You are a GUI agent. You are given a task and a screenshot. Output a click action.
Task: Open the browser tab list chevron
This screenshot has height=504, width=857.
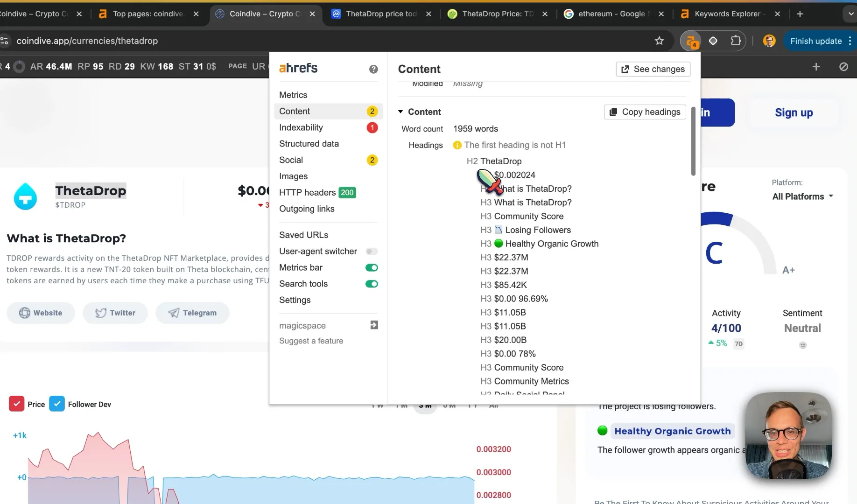(850, 14)
